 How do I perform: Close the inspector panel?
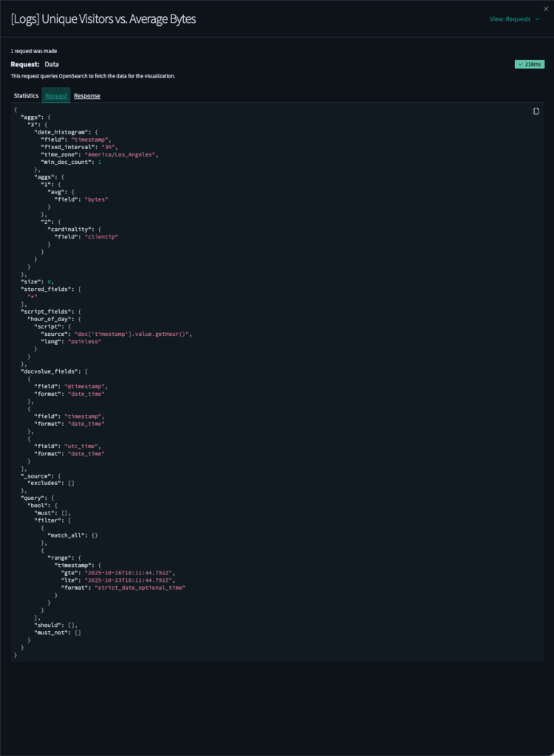click(x=546, y=8)
